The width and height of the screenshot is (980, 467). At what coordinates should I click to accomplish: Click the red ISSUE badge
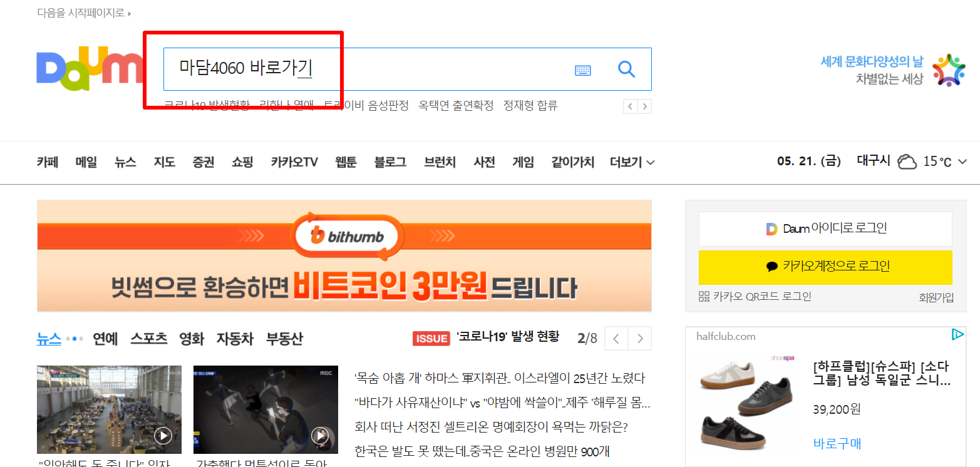(x=431, y=339)
